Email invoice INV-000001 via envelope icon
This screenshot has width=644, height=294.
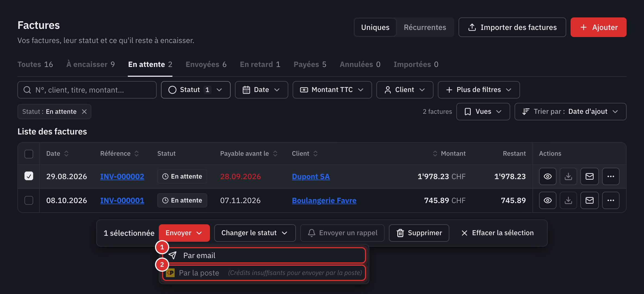tap(589, 200)
